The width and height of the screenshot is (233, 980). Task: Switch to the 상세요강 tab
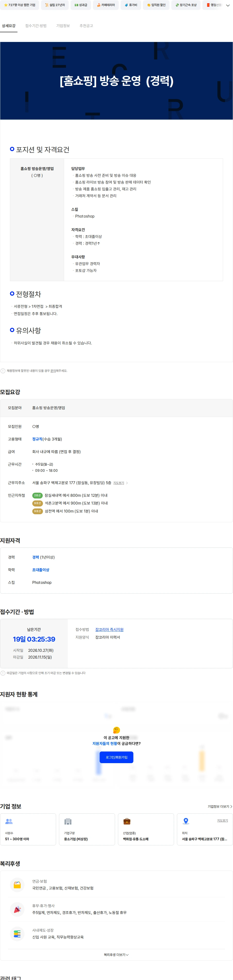(x=9, y=26)
